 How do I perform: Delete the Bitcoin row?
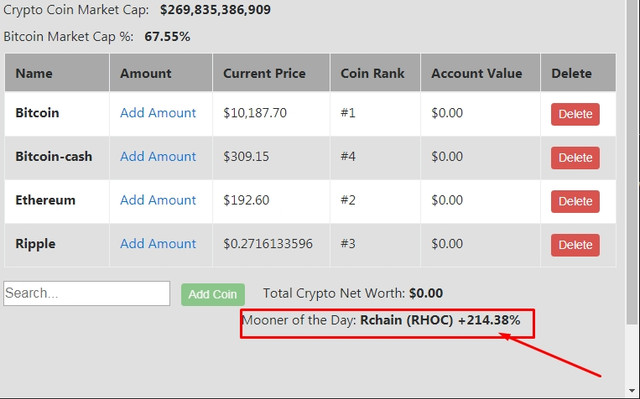[x=575, y=114]
